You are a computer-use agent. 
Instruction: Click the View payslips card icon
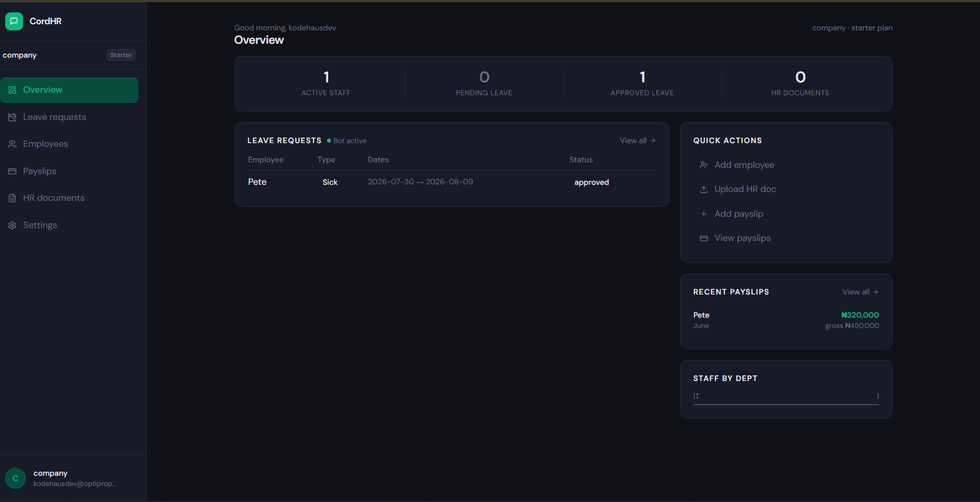click(704, 238)
